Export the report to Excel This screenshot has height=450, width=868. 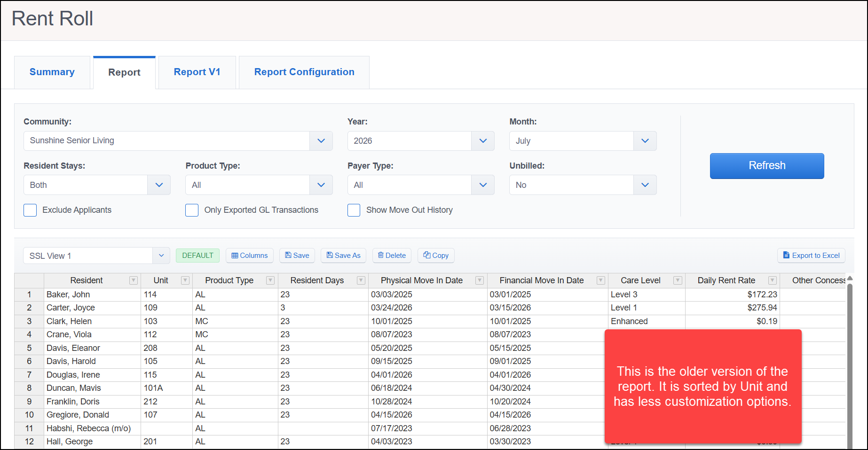pos(811,256)
